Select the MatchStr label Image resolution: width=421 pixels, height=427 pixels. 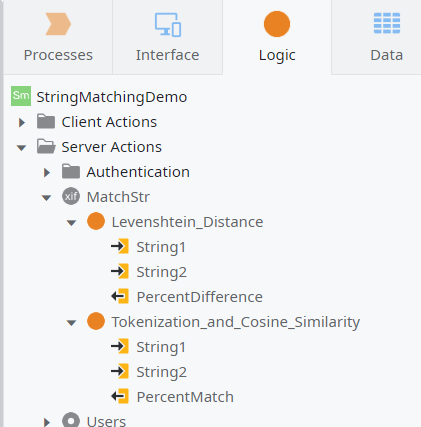click(x=118, y=197)
